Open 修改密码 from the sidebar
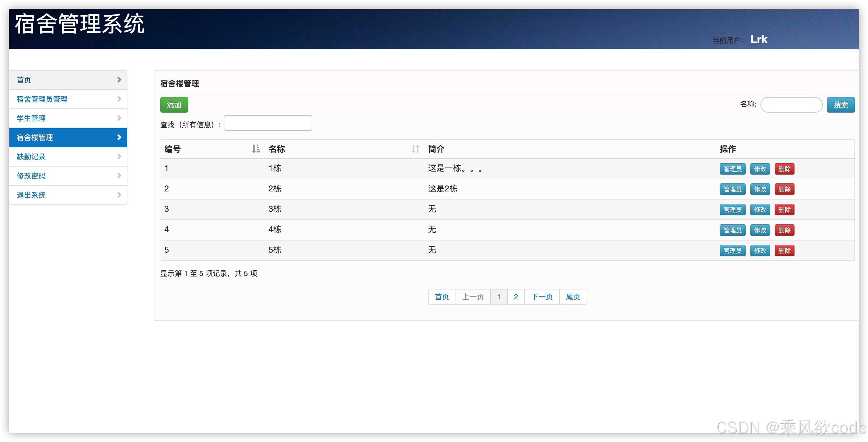 click(x=31, y=176)
